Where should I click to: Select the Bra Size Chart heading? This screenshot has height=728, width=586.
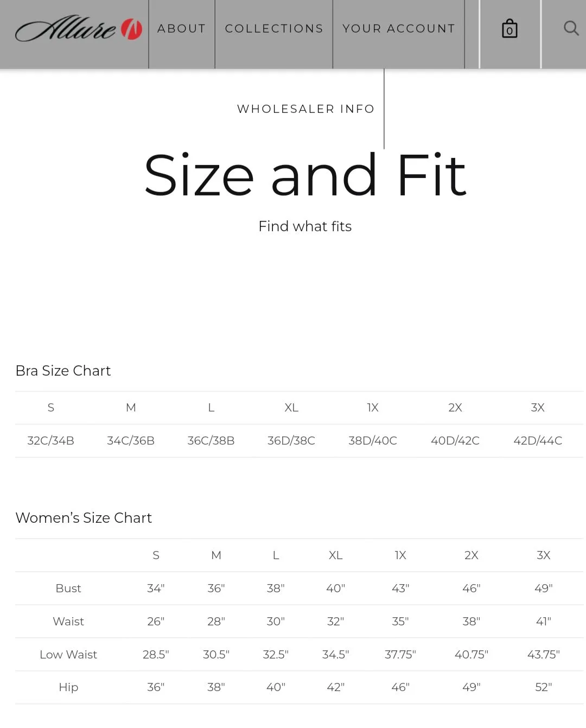(63, 371)
